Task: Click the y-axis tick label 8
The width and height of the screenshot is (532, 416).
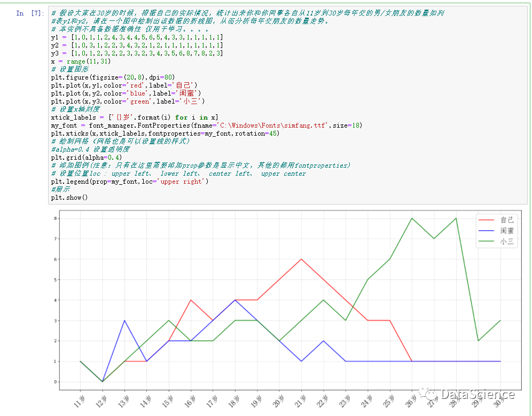Action: tap(56, 218)
